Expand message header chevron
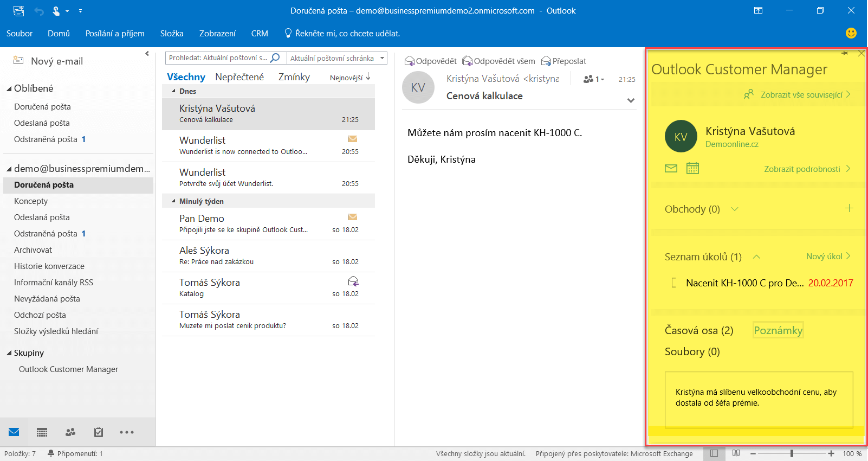Screen dimensions: 868x461 (x=631, y=100)
